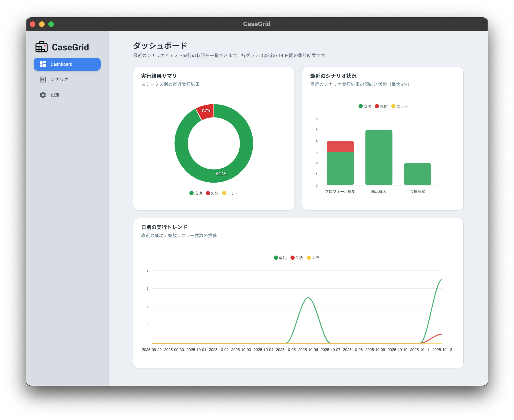Viewport: 514px width, 420px height.
Task: Click trend peak at 2025-10-06
Action: tap(308, 298)
